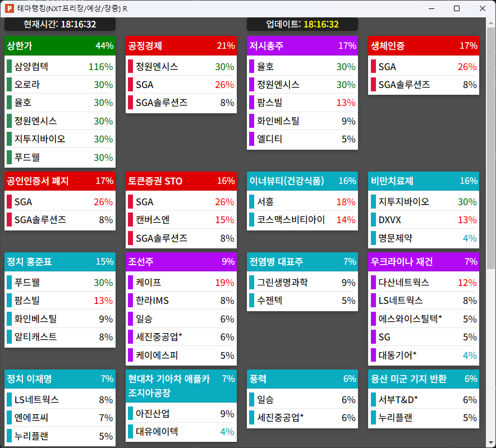
Task: Select 알티캐스트 in the 정치 홍준표 card
Action: pos(60,337)
